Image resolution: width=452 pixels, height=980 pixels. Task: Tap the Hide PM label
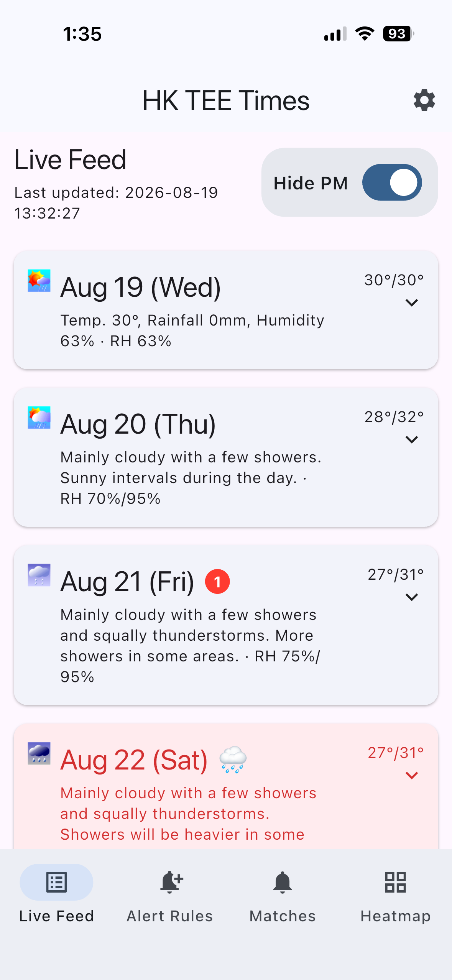(x=311, y=183)
